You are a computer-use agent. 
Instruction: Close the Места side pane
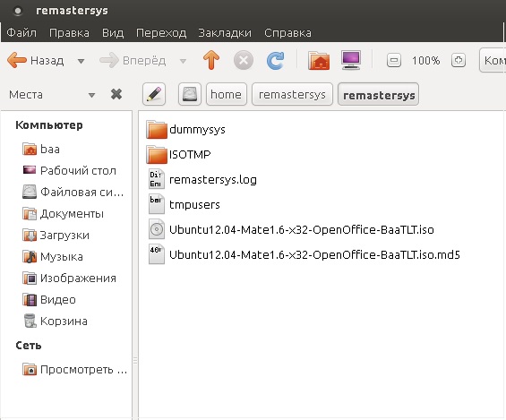(116, 94)
